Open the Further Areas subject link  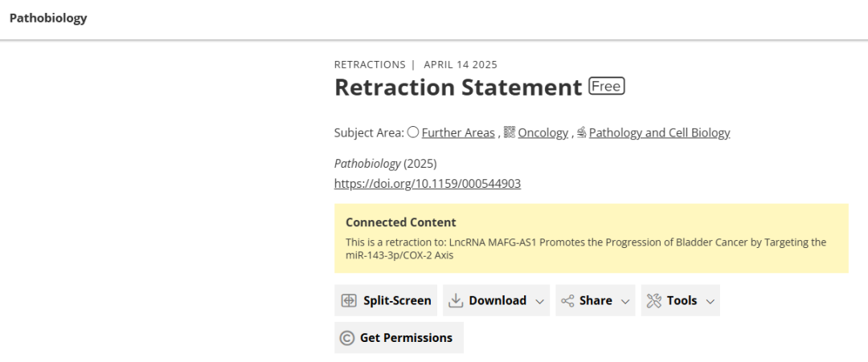[x=458, y=132]
